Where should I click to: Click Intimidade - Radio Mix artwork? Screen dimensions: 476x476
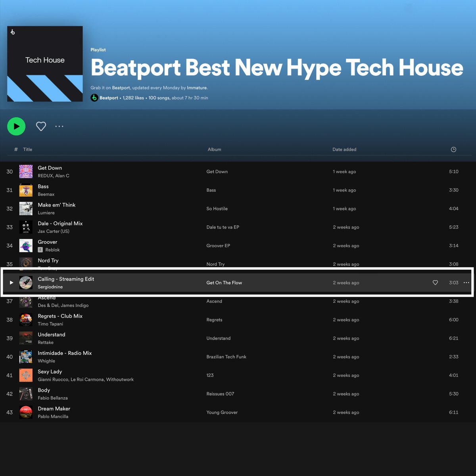[26, 357]
